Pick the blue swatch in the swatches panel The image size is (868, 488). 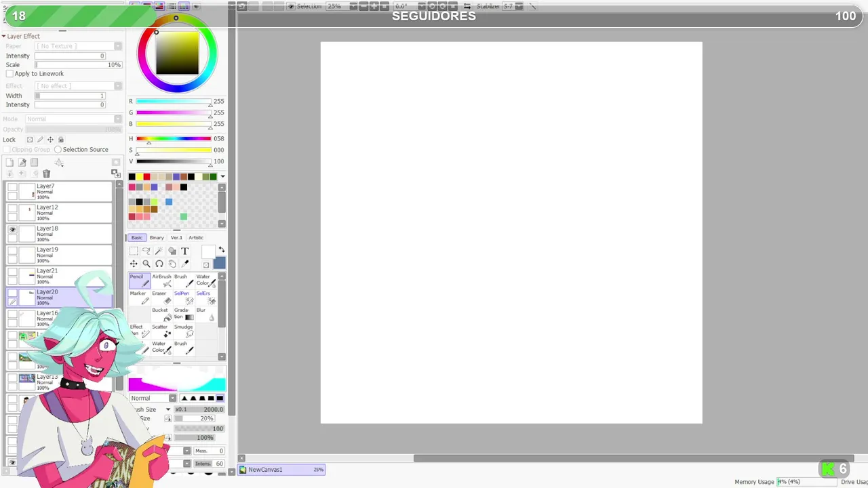tap(169, 201)
